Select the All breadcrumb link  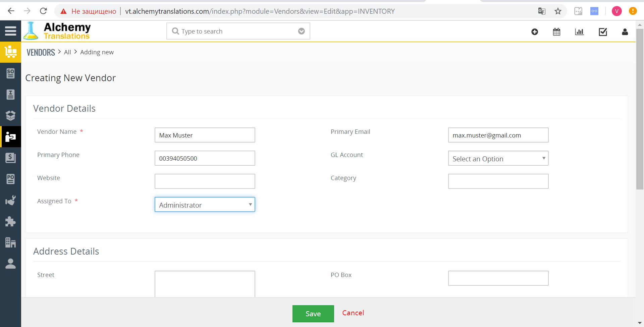pos(67,52)
